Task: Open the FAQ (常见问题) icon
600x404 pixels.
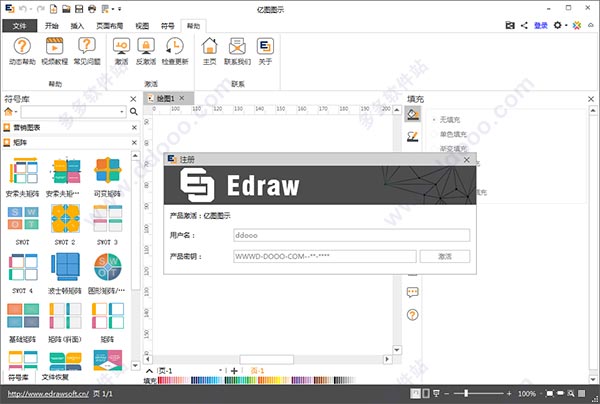Action: tap(87, 51)
